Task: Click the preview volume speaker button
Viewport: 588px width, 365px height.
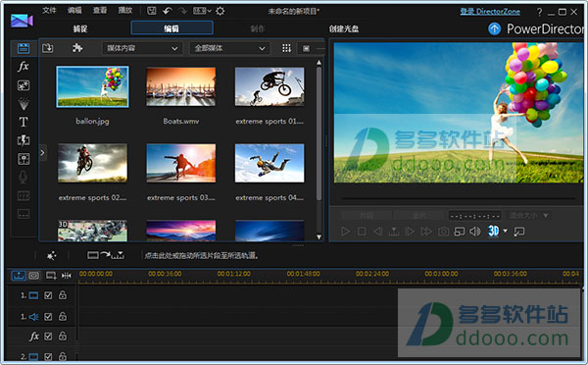Action: [x=475, y=232]
